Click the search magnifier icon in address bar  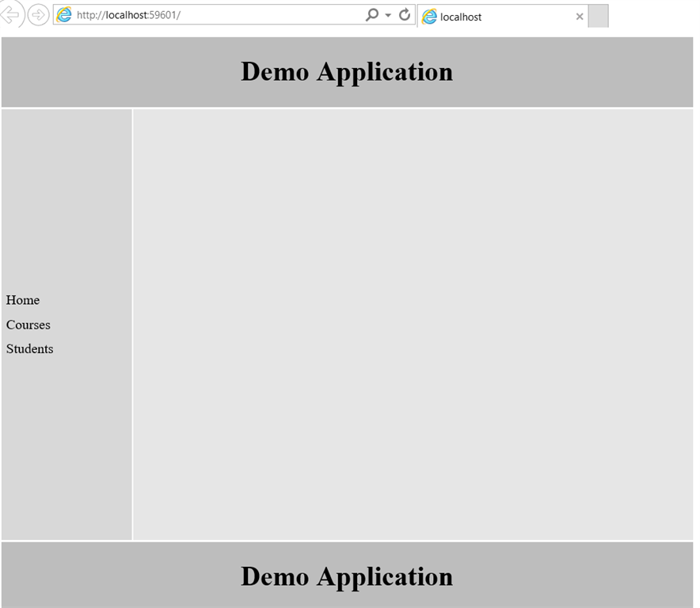coord(372,15)
